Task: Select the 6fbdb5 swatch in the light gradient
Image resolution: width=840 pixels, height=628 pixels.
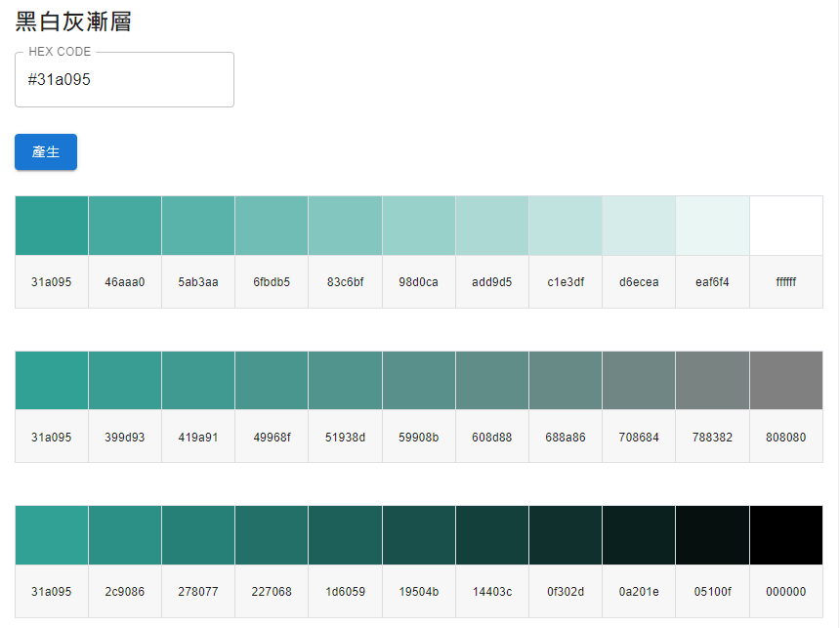Action: [x=272, y=224]
